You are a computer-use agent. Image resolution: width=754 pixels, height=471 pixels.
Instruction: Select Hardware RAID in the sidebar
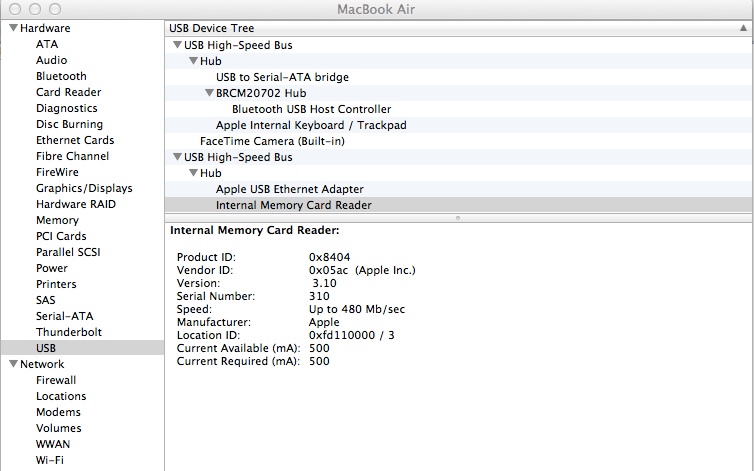(75, 204)
